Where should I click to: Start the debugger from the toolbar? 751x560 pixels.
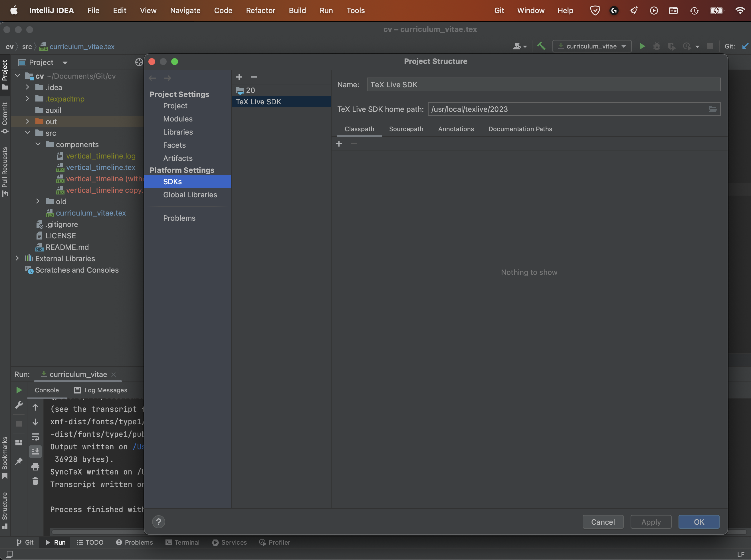click(656, 46)
